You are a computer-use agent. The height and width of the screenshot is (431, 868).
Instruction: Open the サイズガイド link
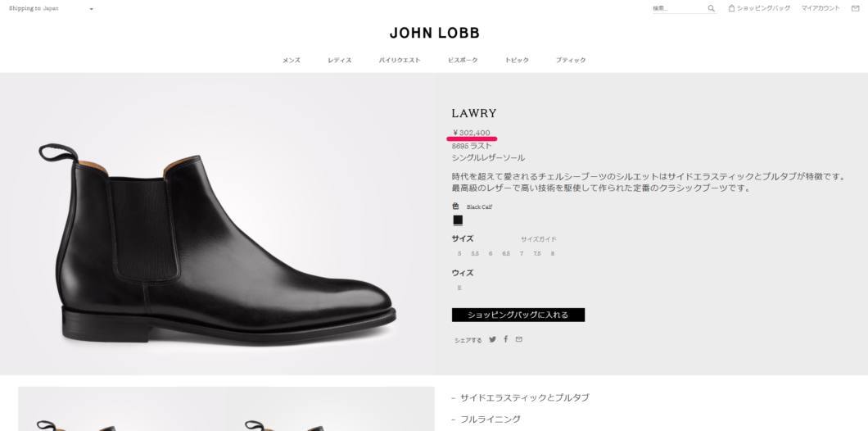[538, 239]
